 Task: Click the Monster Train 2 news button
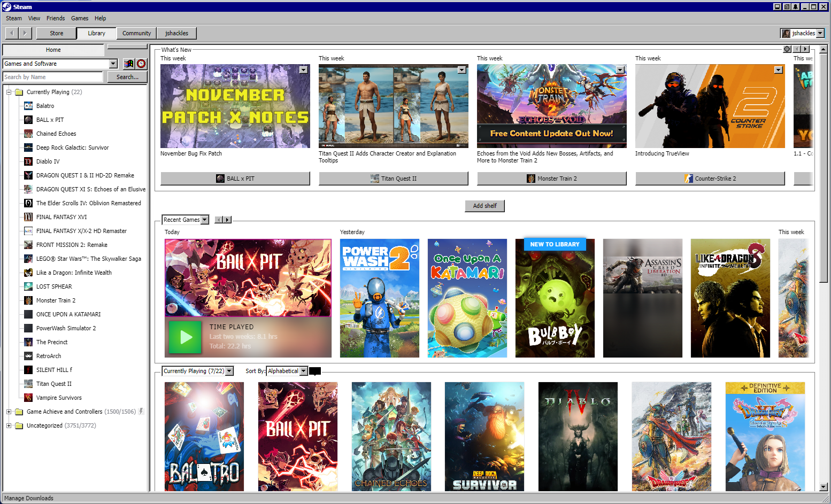(551, 179)
